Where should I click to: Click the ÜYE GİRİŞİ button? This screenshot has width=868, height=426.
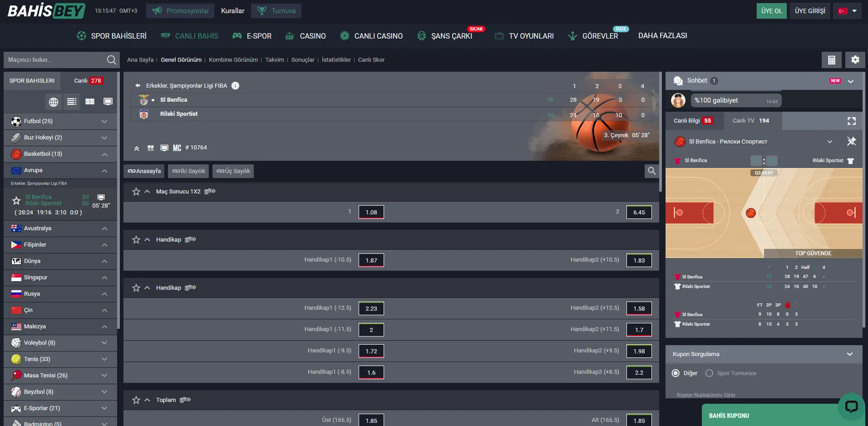tap(810, 11)
